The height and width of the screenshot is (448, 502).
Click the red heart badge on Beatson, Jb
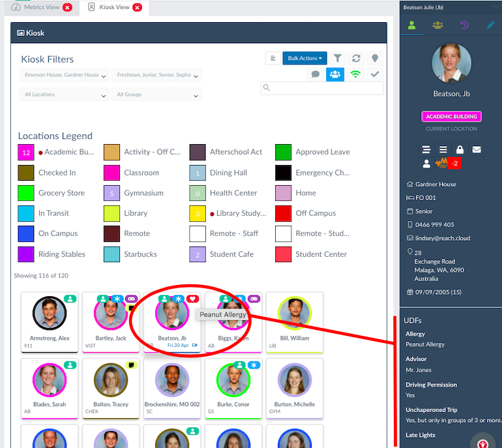pos(192,299)
